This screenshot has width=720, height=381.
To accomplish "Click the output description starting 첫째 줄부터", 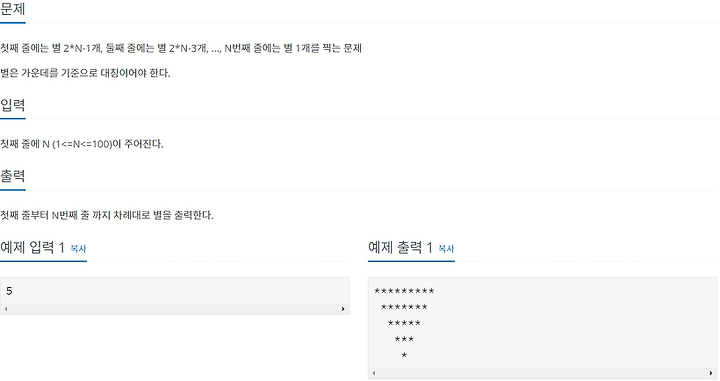I will coord(107,215).
